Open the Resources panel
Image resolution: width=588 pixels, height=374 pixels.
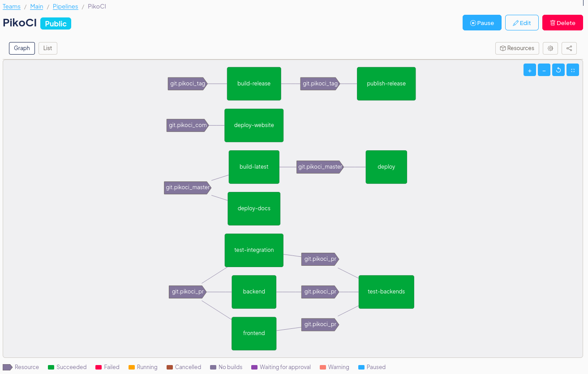coord(517,48)
